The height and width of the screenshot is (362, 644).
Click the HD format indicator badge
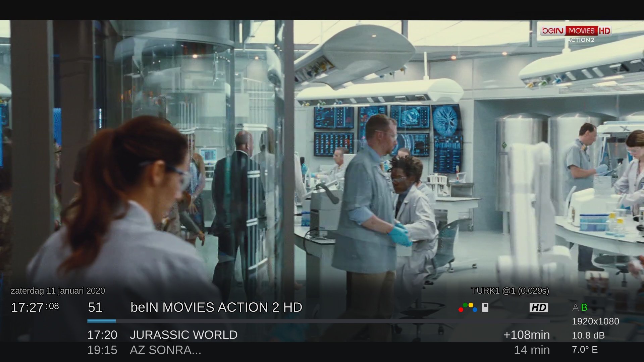tap(538, 307)
